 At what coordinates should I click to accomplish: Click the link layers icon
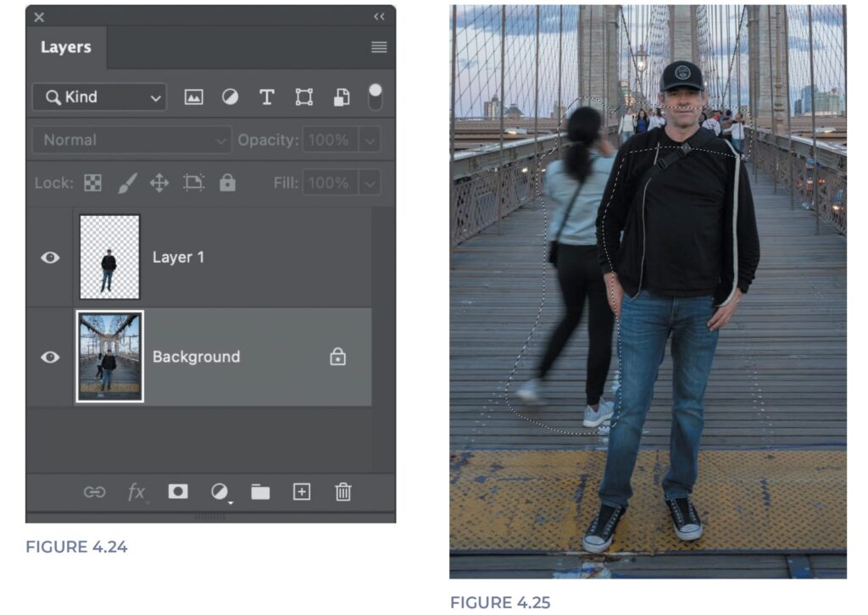[94, 492]
